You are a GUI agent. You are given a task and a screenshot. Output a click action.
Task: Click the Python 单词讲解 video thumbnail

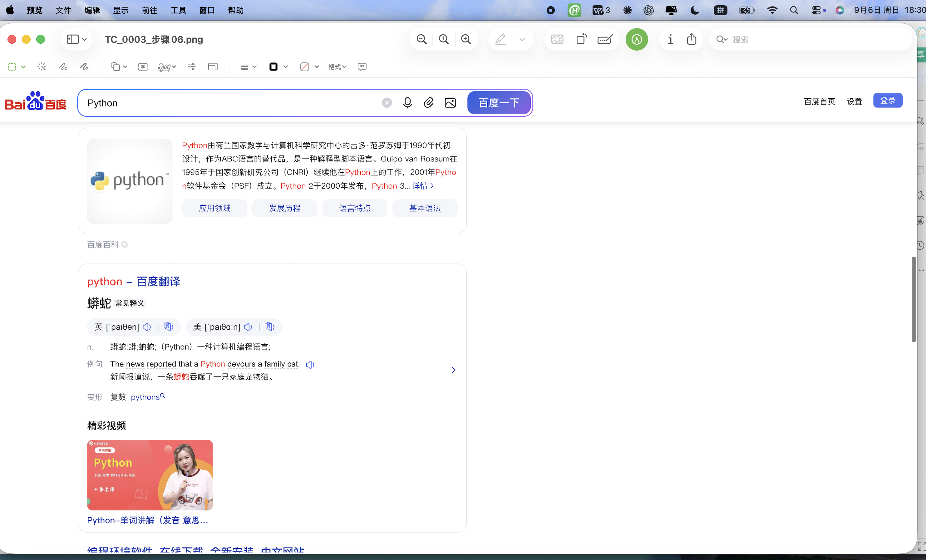[150, 475]
